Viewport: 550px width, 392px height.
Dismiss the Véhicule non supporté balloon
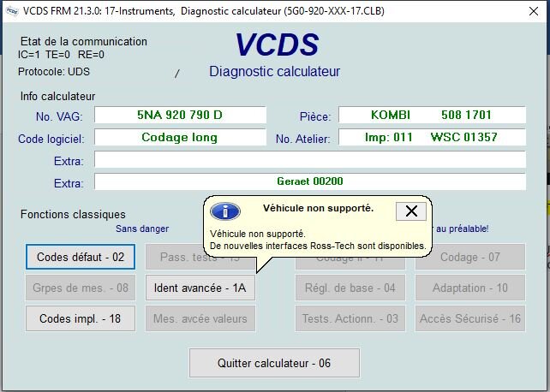click(411, 211)
